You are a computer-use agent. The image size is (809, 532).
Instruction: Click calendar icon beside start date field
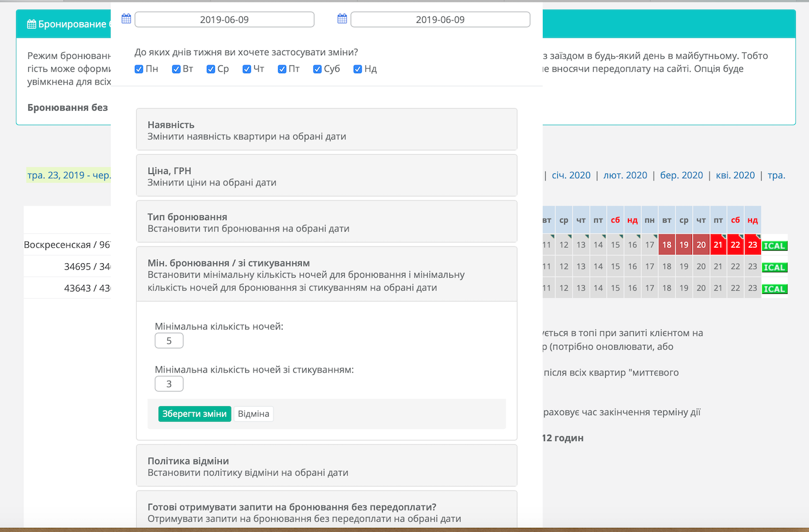coord(126,19)
